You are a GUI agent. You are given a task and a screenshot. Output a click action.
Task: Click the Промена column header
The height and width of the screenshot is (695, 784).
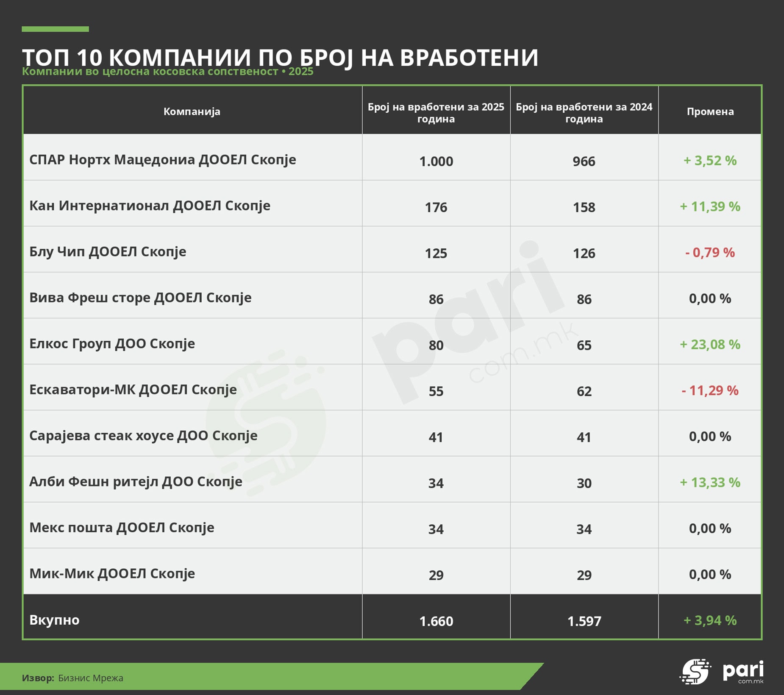[710, 111]
